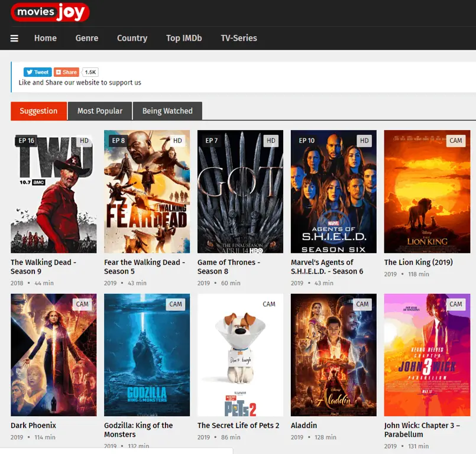Screen dimensions: 476x454
Task: Click HD badge on Agents of S.H.I.E.L.D.
Action: coord(364,141)
